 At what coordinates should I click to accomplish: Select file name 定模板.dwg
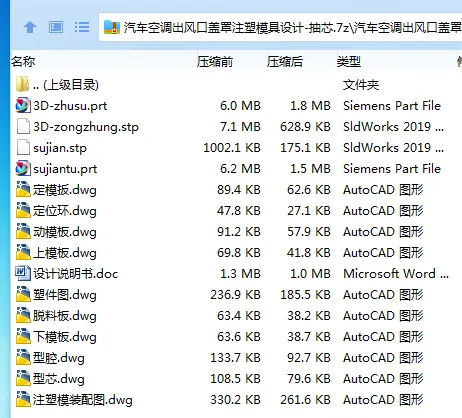(65, 190)
